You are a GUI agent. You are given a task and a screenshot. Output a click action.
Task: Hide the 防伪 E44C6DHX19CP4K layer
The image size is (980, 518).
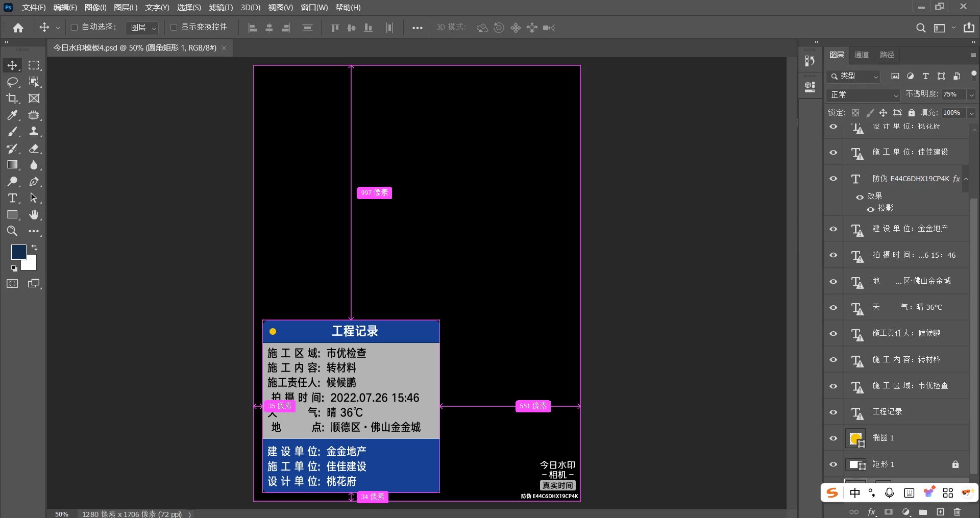pos(834,179)
